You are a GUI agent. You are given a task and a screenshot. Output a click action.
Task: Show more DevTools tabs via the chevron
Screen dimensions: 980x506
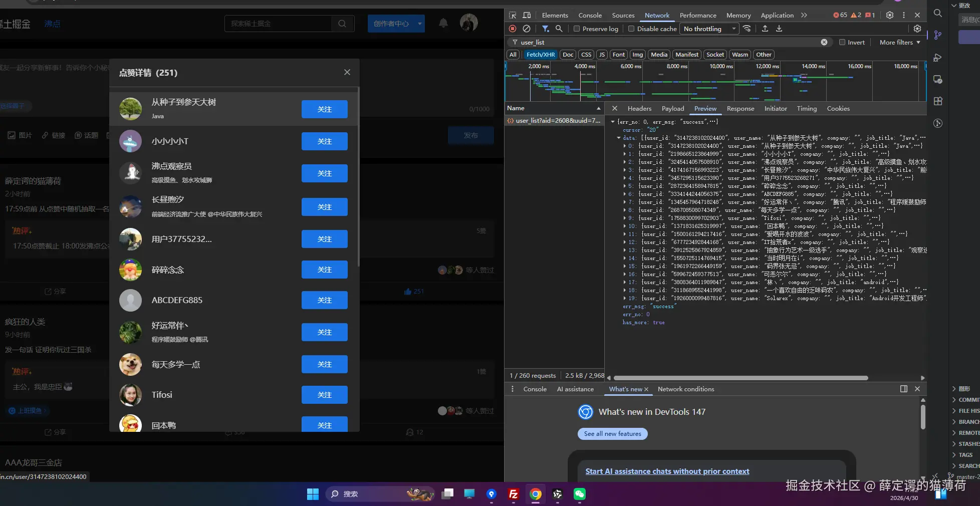[804, 15]
